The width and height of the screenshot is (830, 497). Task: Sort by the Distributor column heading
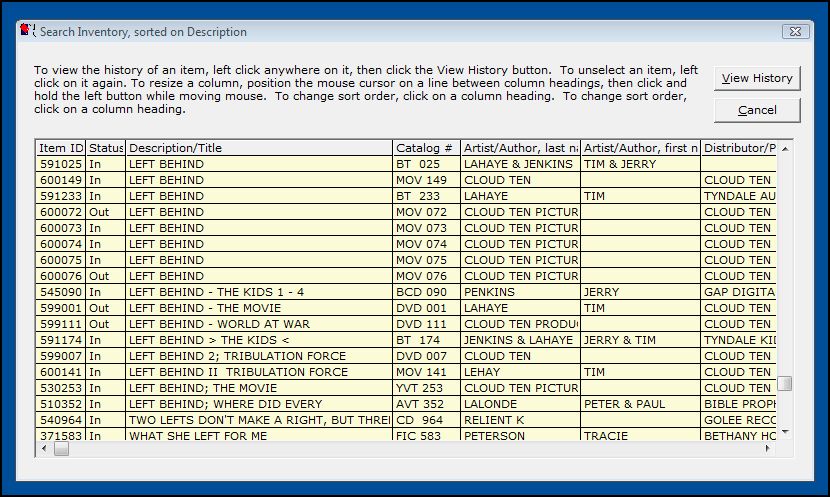738,148
